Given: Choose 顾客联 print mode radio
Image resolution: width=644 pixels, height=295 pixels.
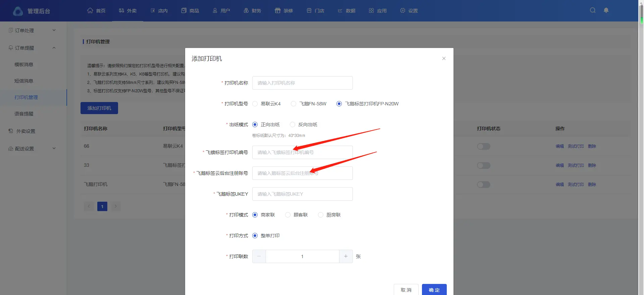Looking at the screenshot, I should tap(288, 215).
